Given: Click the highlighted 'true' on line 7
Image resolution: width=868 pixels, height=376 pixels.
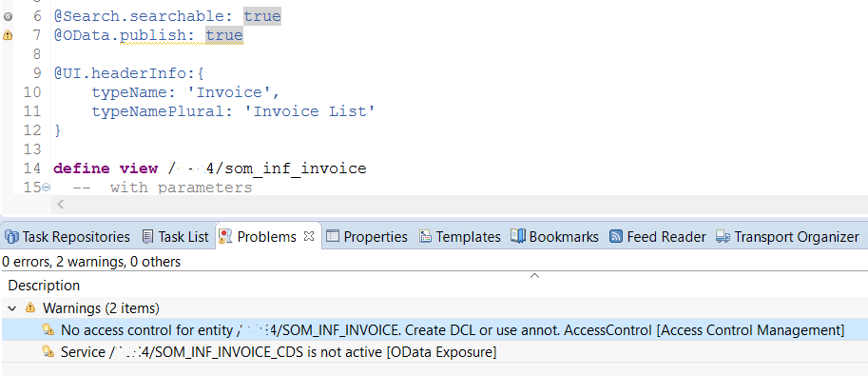Looking at the screenshot, I should (224, 35).
